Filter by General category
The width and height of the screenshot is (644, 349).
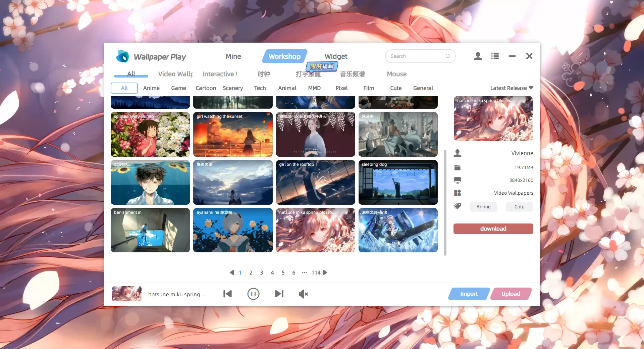423,88
